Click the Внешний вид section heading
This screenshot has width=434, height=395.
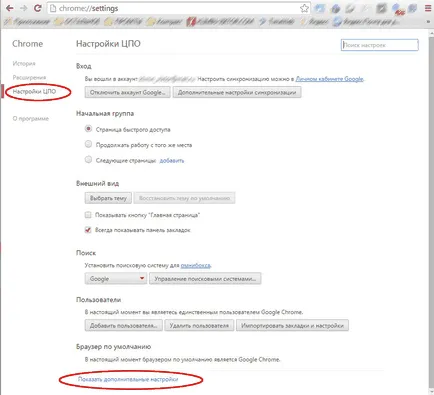coord(97,183)
